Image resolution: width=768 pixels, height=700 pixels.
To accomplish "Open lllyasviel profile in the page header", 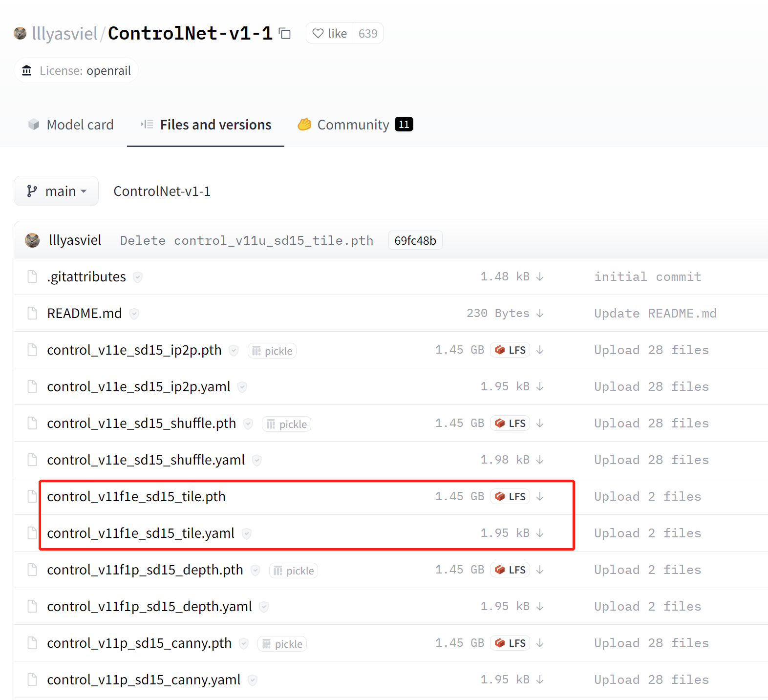I will (64, 33).
